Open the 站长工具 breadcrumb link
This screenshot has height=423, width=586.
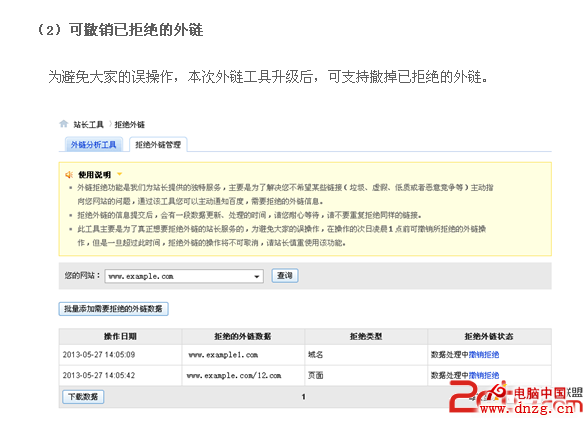(x=88, y=124)
